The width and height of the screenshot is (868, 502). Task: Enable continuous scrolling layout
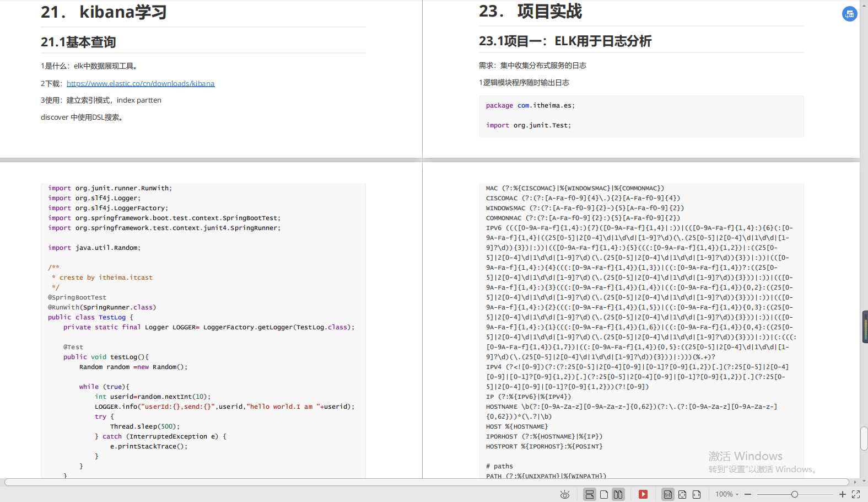click(x=590, y=494)
